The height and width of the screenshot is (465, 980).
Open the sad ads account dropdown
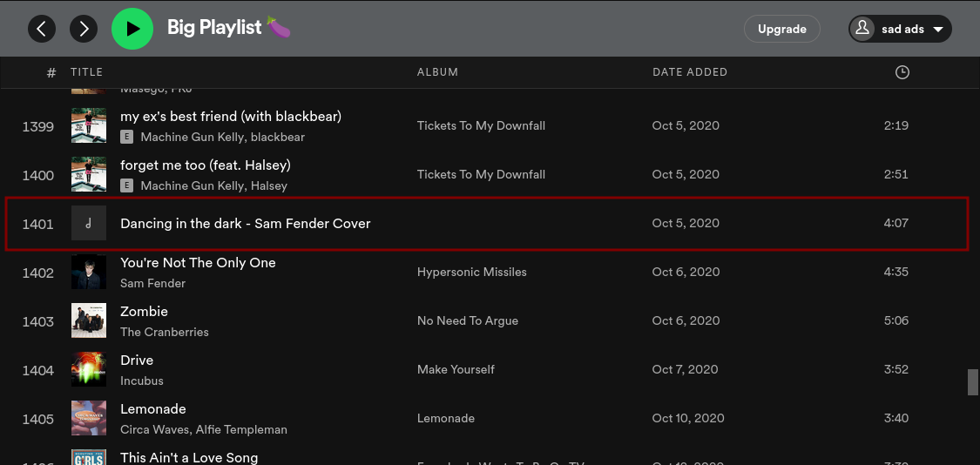pos(900,29)
